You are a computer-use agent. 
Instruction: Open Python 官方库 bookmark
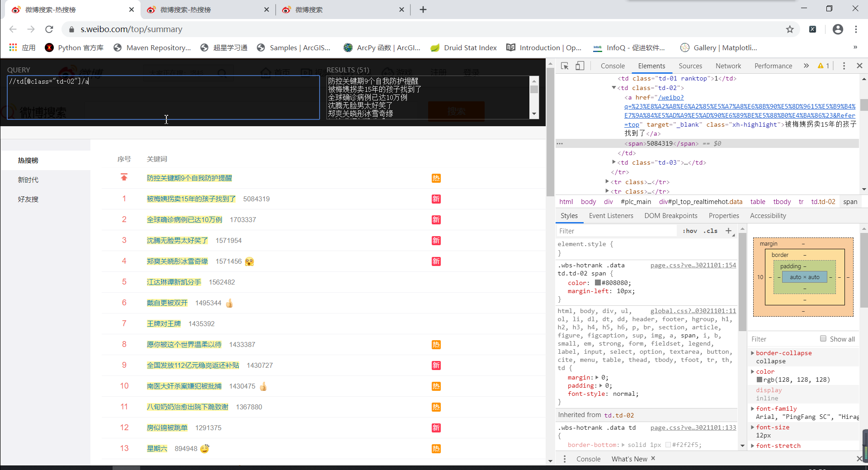75,47
